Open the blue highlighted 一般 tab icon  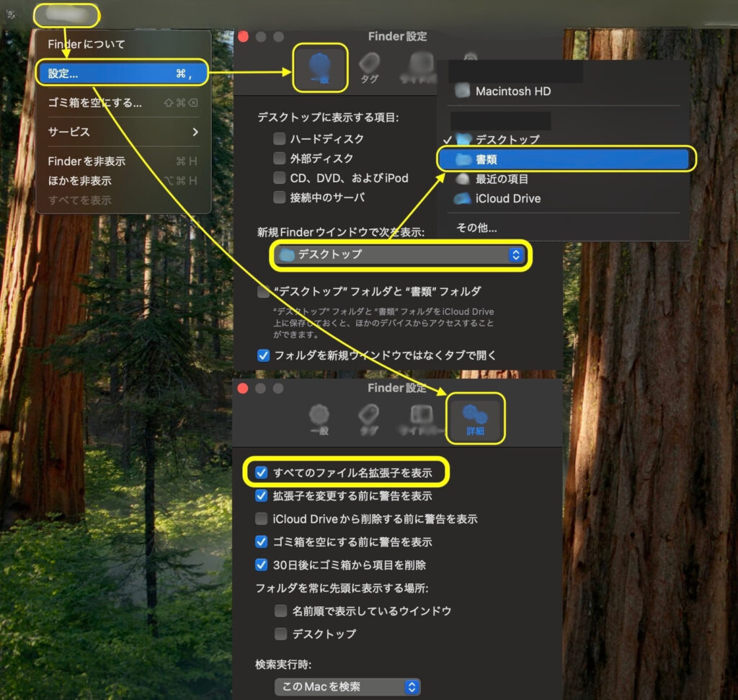click(319, 66)
